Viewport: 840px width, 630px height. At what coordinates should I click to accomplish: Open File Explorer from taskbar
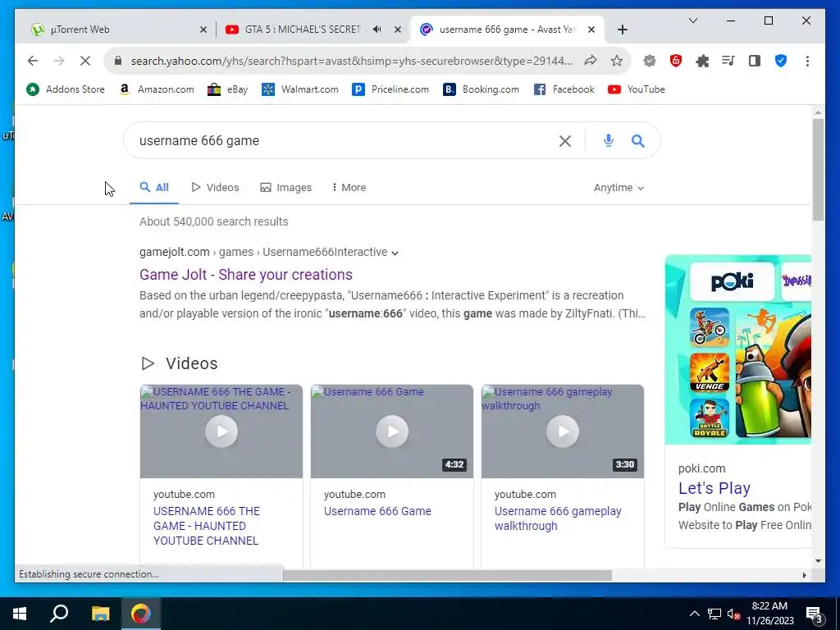point(100,614)
